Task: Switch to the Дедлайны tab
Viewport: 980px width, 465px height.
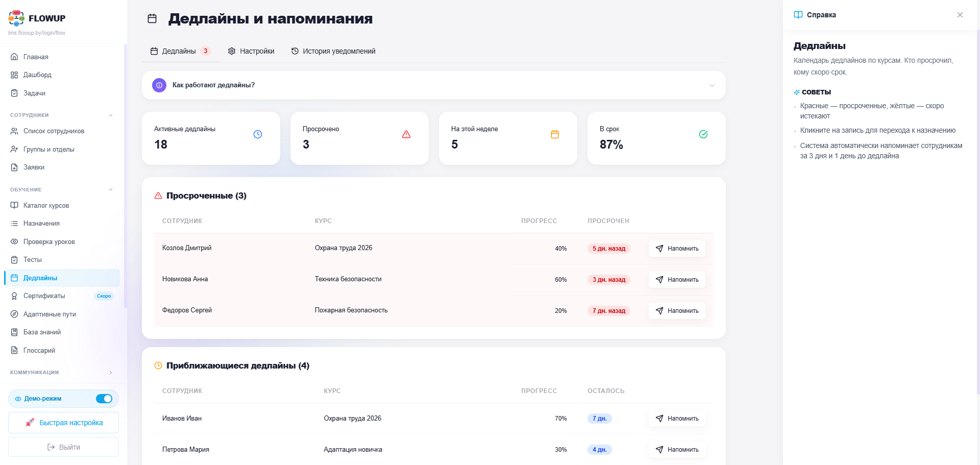Action: (x=181, y=51)
